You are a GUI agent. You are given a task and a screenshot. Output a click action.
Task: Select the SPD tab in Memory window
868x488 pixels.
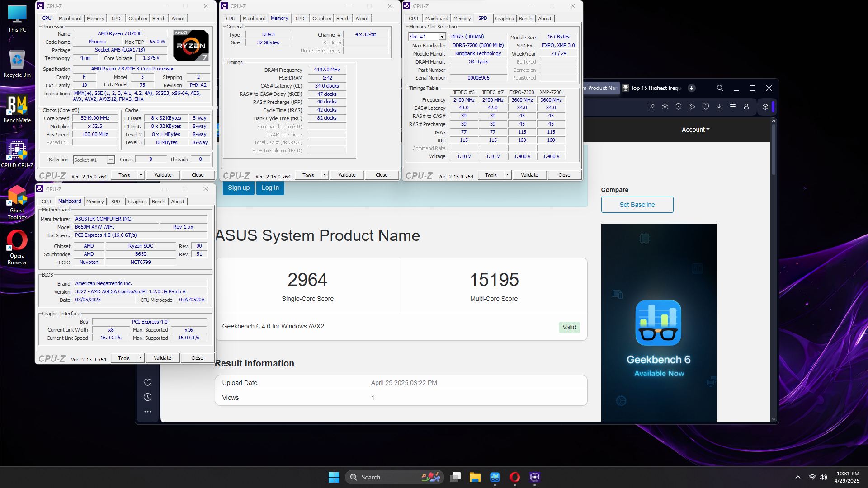[300, 19]
